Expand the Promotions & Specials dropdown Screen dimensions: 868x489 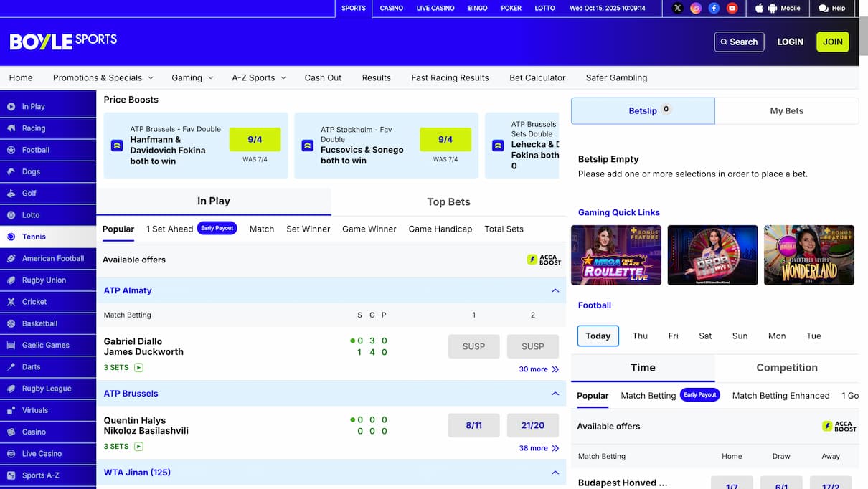coord(103,77)
